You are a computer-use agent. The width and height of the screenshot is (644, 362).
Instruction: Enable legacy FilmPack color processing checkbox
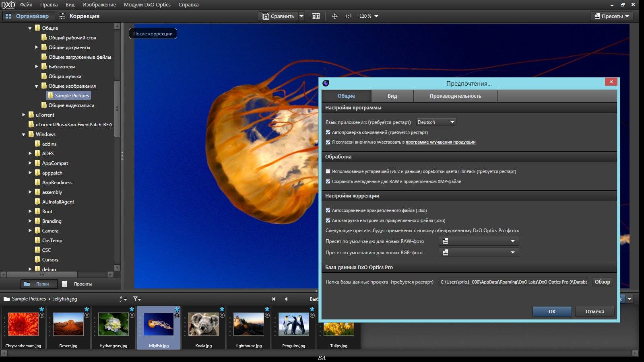tap(328, 171)
